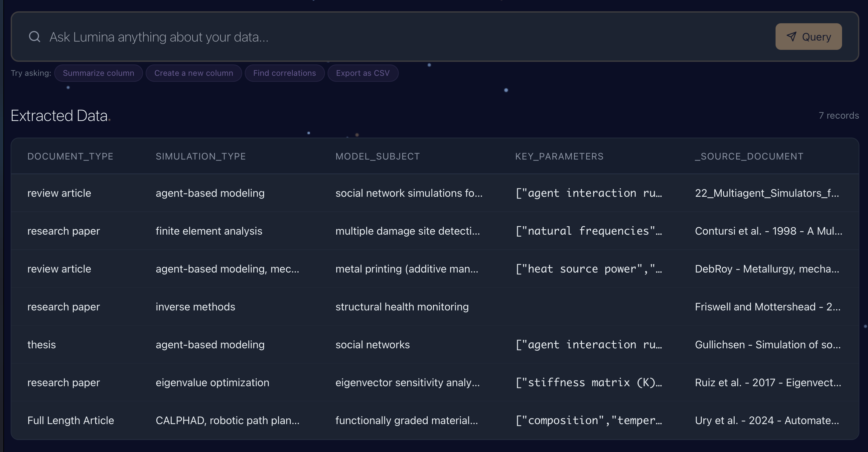Click the paper-plane icon in Query button
Screen dimensions: 868x452
point(792,36)
